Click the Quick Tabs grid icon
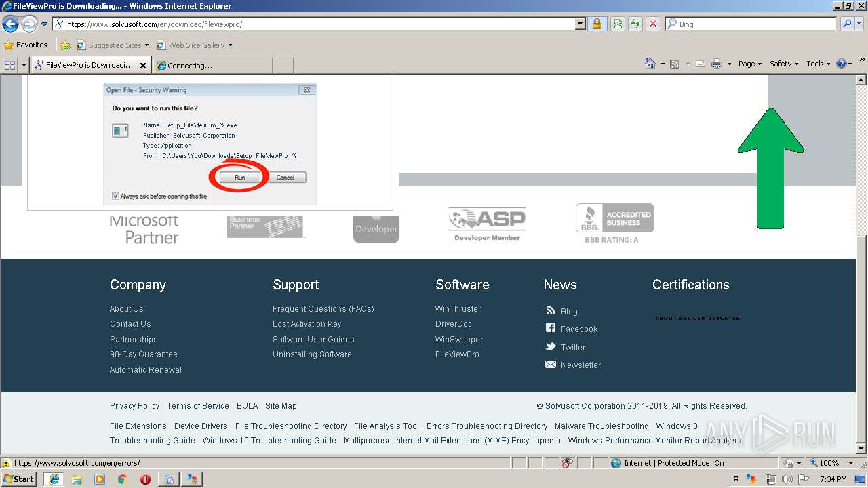The image size is (868, 488). tap(10, 65)
